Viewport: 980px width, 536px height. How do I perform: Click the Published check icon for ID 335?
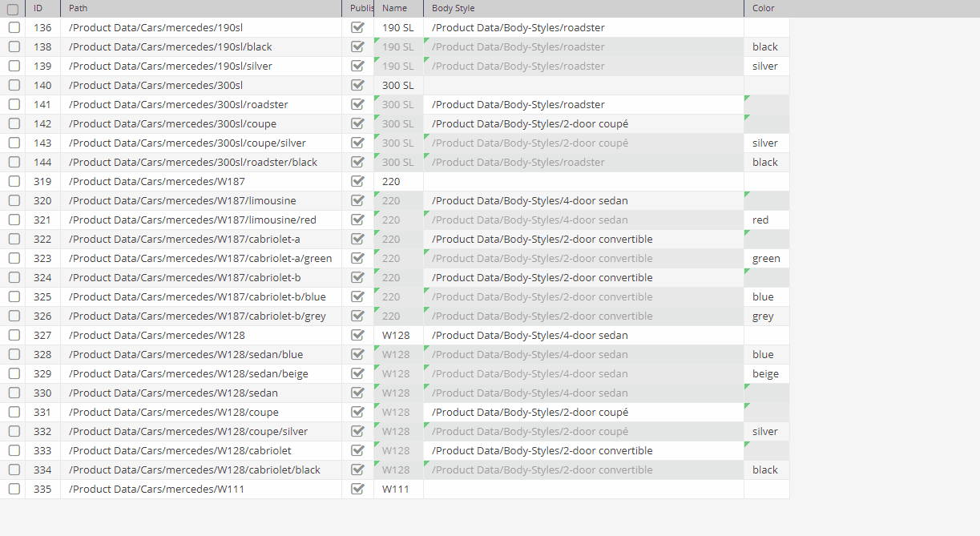click(x=357, y=489)
